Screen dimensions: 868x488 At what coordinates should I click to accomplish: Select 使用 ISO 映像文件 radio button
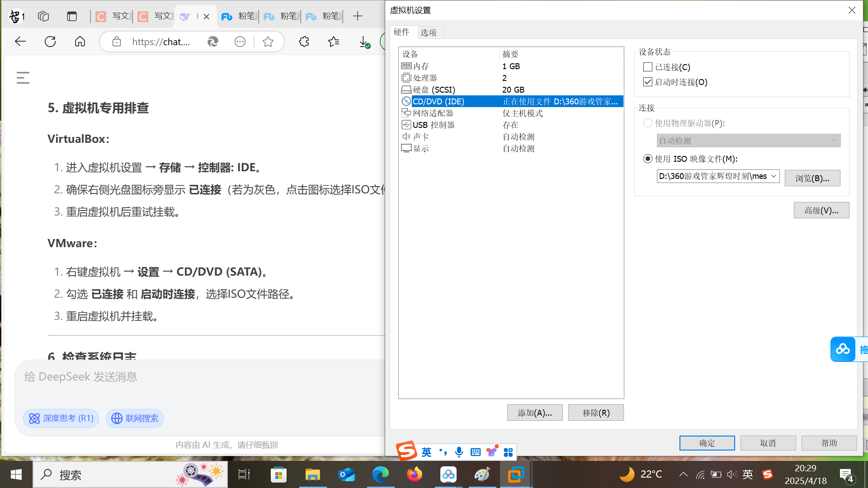(647, 159)
